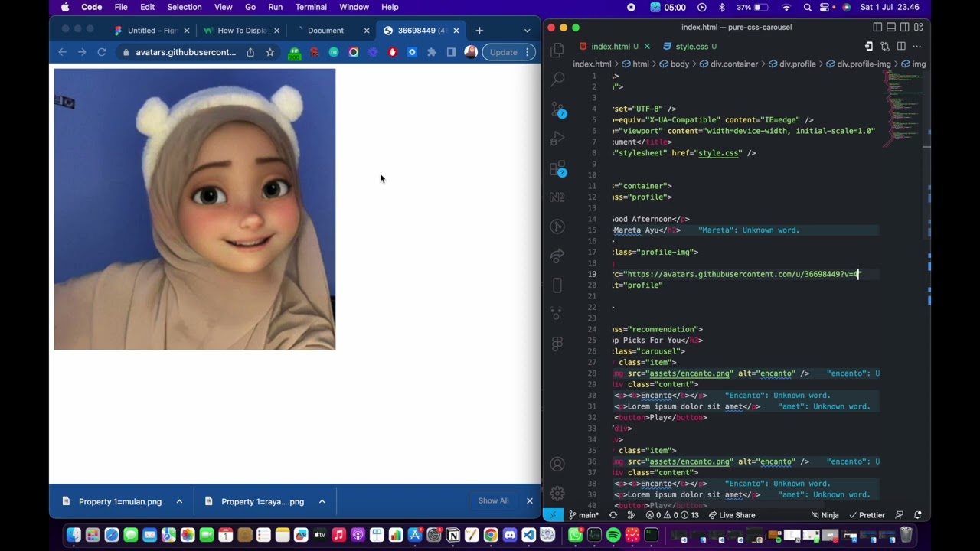Click Show All downloads button
This screenshot has width=980, height=551.
tap(493, 500)
